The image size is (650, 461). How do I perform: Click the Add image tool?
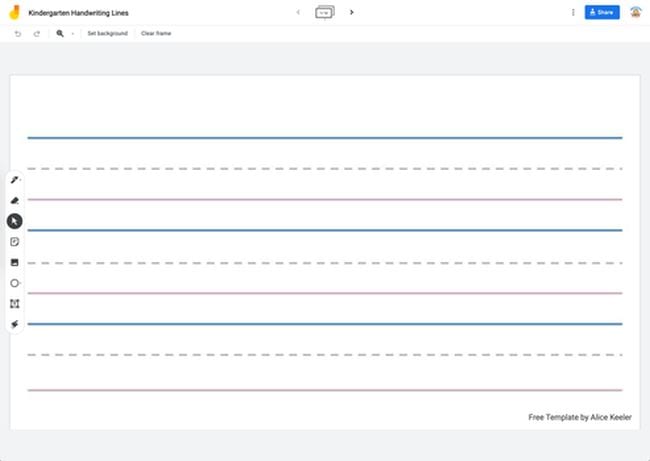(15, 262)
